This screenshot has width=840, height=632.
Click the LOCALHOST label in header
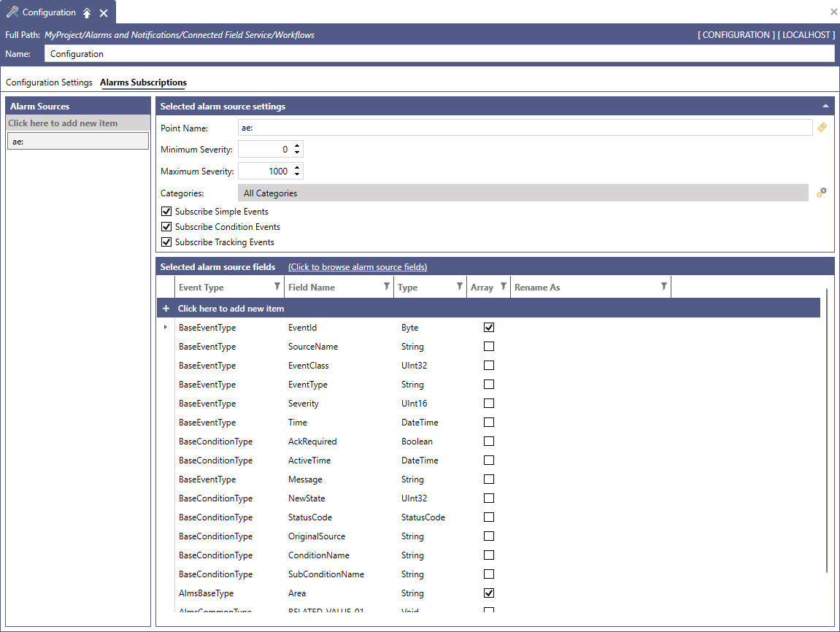coord(806,35)
